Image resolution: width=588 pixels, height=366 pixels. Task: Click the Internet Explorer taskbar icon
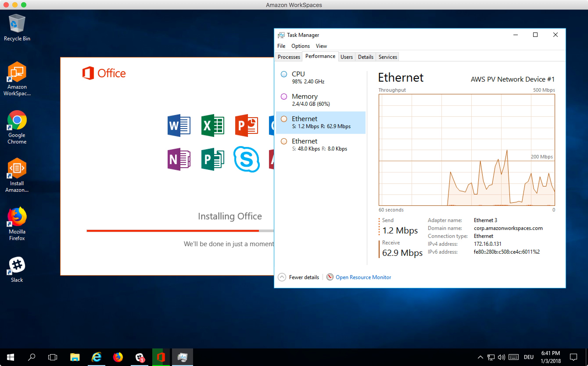96,357
